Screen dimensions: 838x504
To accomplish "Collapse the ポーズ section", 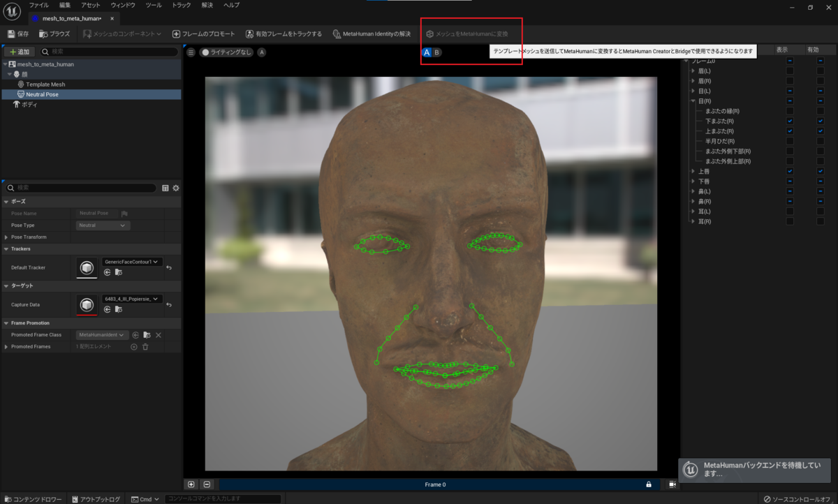I will (7, 201).
